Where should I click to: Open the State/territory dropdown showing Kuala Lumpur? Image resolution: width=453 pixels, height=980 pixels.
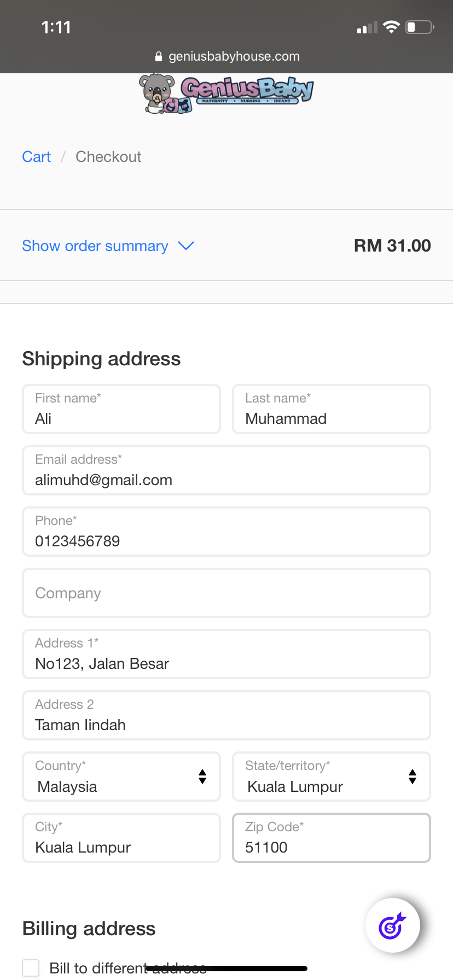pyautogui.click(x=332, y=777)
